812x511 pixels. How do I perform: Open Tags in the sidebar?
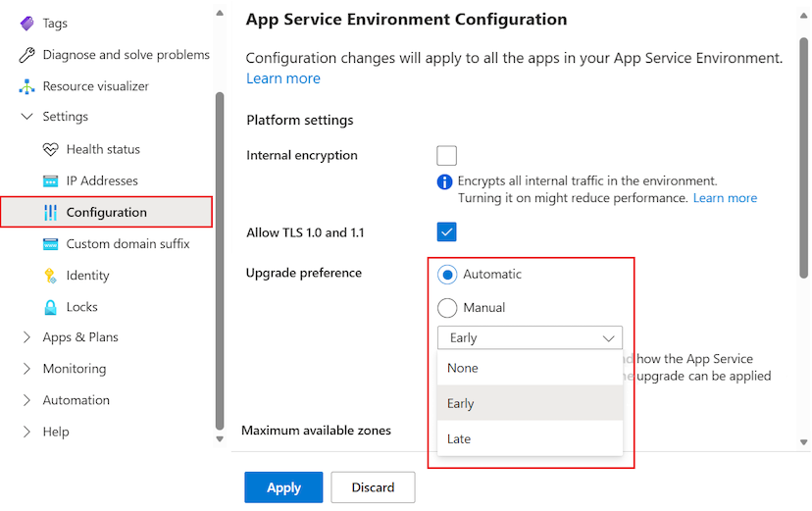[x=55, y=24]
